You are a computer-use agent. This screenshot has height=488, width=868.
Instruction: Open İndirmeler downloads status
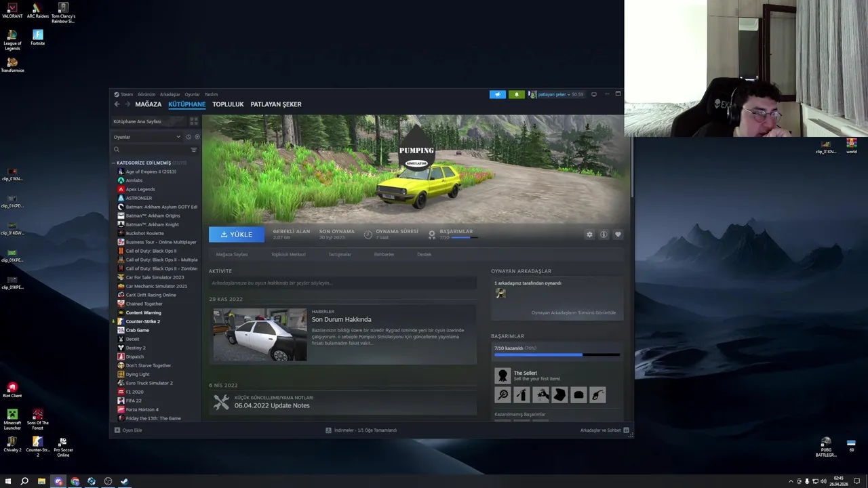click(x=361, y=430)
